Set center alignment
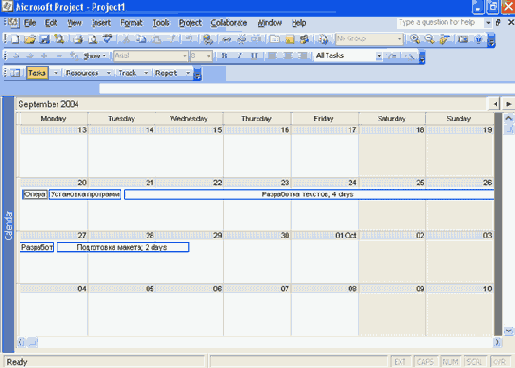 287,56
